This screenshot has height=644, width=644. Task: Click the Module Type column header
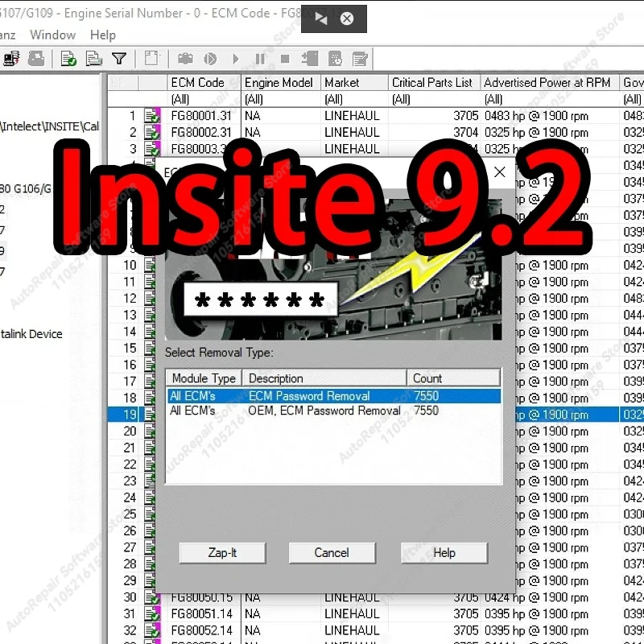[204, 378]
